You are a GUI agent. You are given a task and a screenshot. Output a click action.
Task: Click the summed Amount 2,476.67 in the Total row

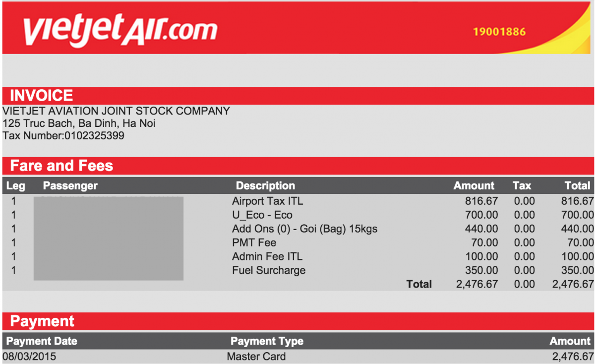(x=477, y=285)
